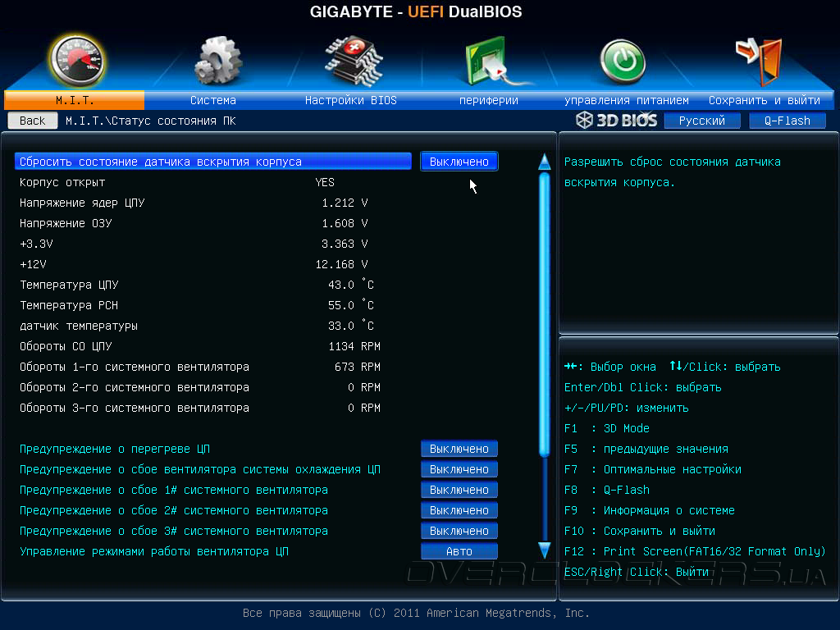Select Предупреждение о перегреве ЦП label

pyautogui.click(x=115, y=449)
